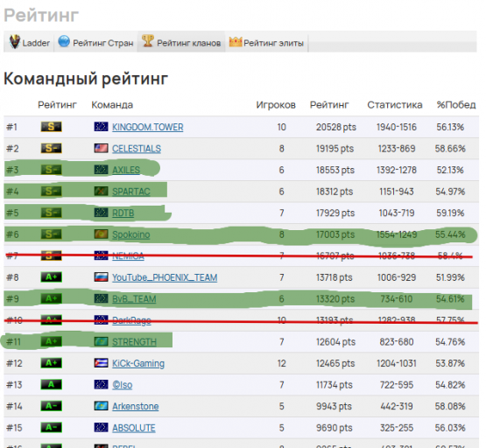Click the A rank badge of ©lso
The height and width of the screenshot is (448, 486).
[51, 385]
